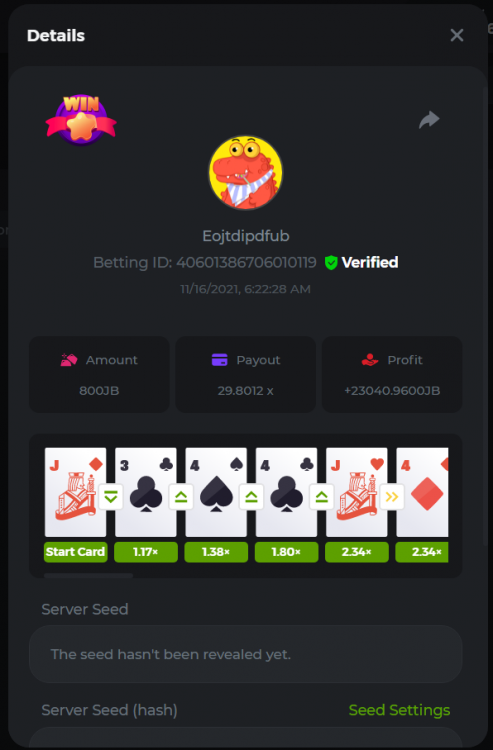This screenshot has width=493, height=750.
Task: Open the dinosaur profile avatar
Action: (x=245, y=173)
